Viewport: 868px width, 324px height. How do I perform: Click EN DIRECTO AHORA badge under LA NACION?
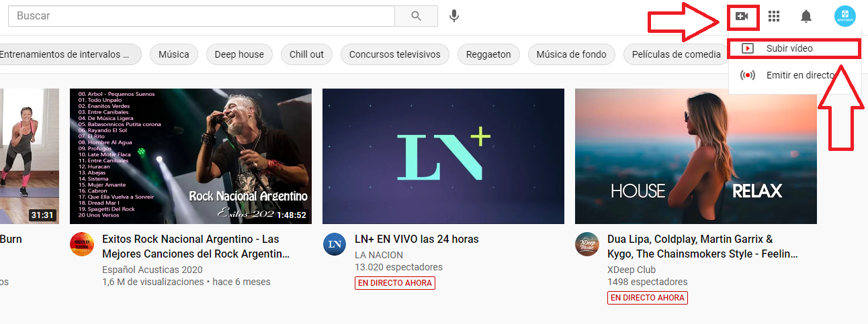(x=395, y=283)
